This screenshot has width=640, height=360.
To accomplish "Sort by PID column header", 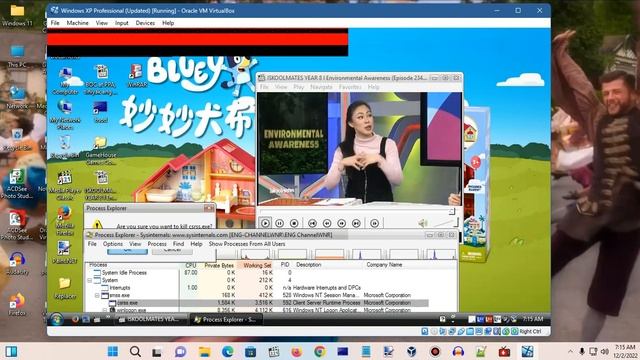I will coord(284,265).
